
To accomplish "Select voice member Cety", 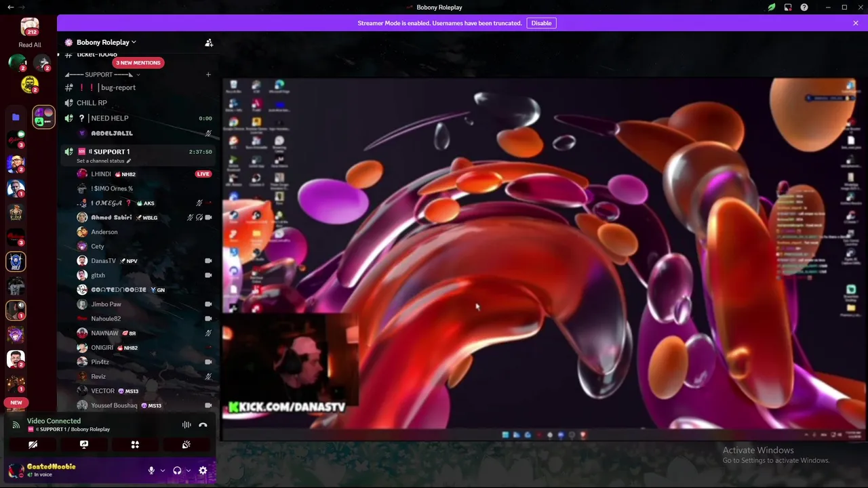I will (x=144, y=246).
